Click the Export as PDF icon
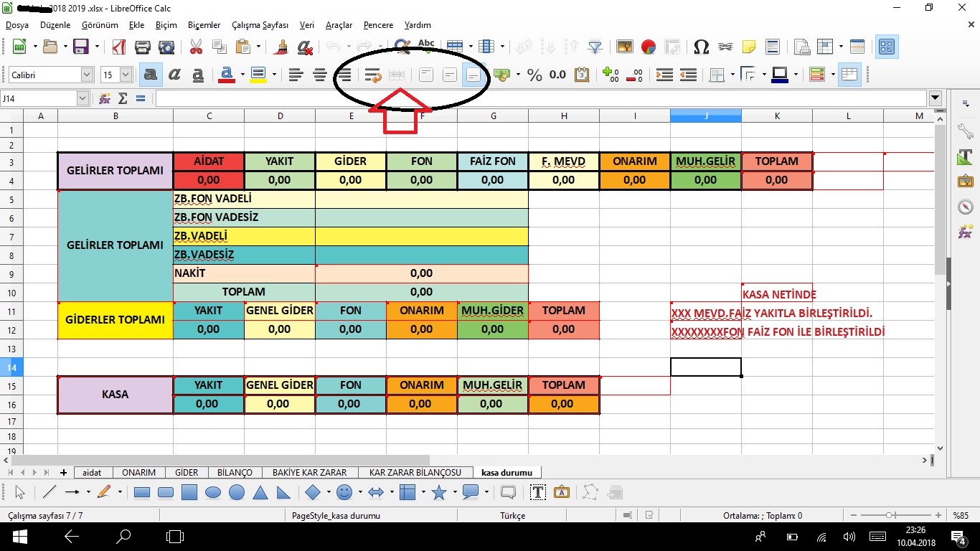The image size is (980, 551). 118,47
